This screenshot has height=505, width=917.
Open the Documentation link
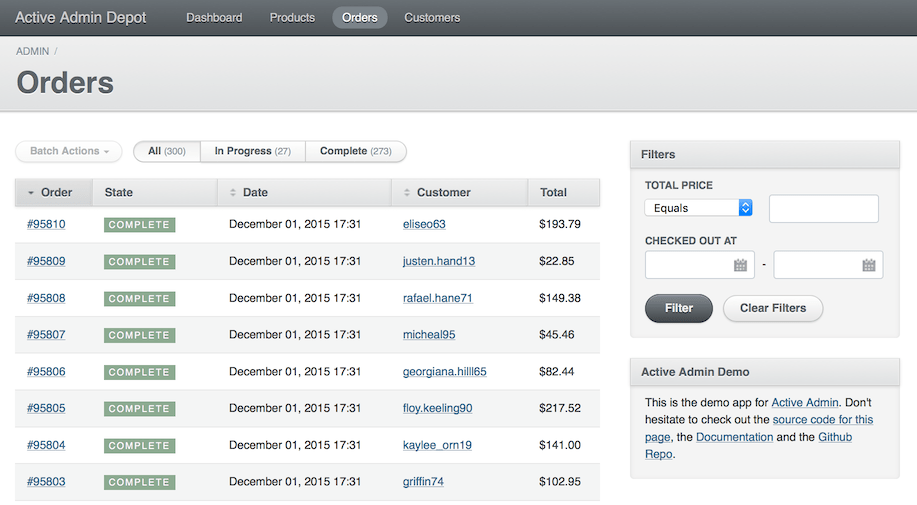pyautogui.click(x=735, y=437)
